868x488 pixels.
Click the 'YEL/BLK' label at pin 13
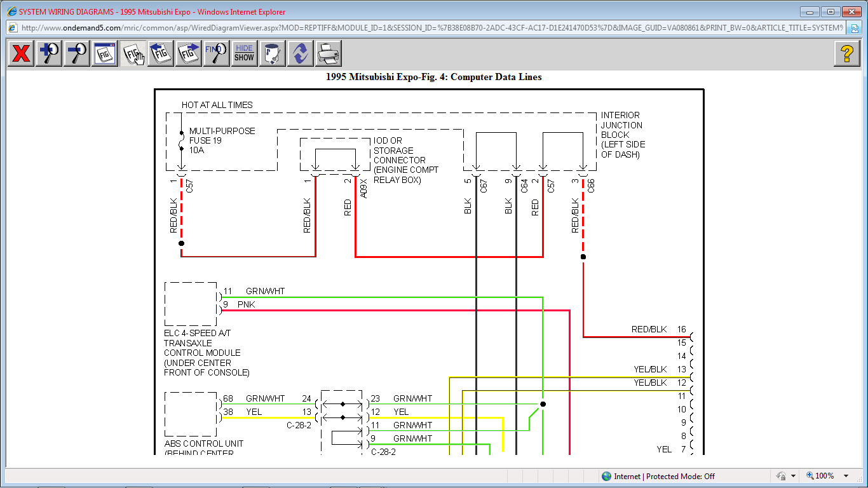tap(650, 369)
